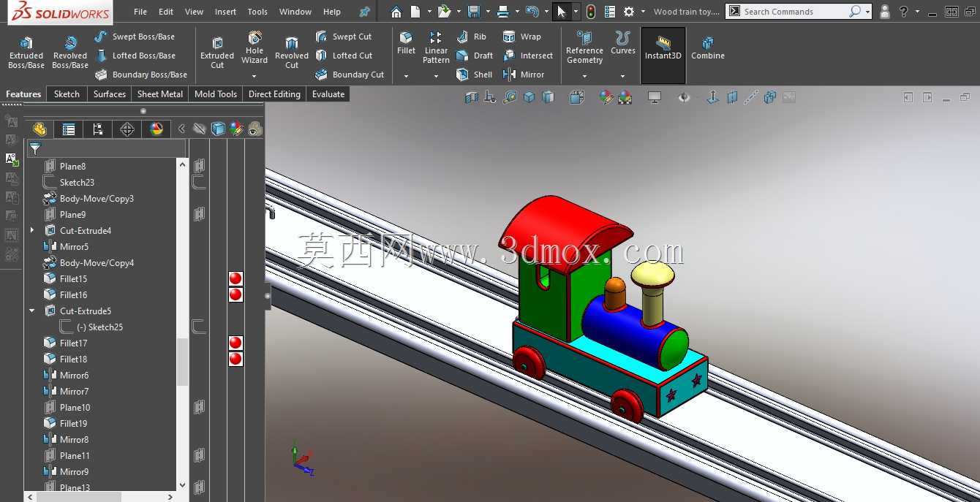Open the Curves dropdown arrow
980x502 pixels.
coord(622,75)
